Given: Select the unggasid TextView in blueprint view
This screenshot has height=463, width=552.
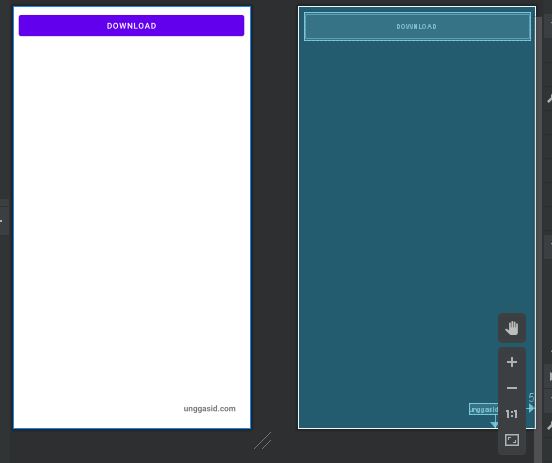Looking at the screenshot, I should 484,409.
